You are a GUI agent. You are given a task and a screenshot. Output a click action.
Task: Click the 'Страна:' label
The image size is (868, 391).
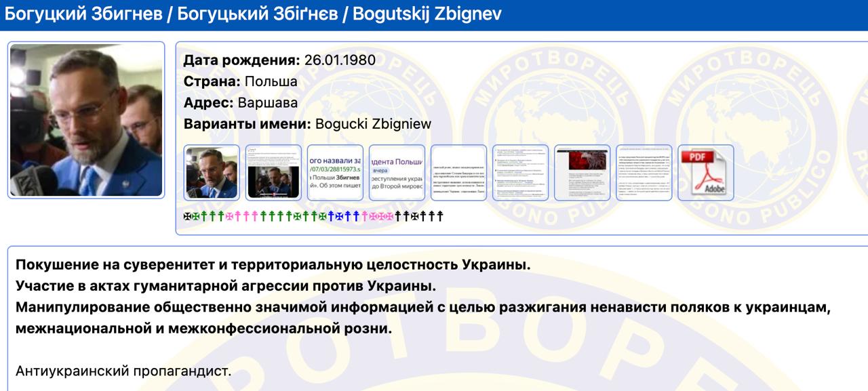(212, 81)
